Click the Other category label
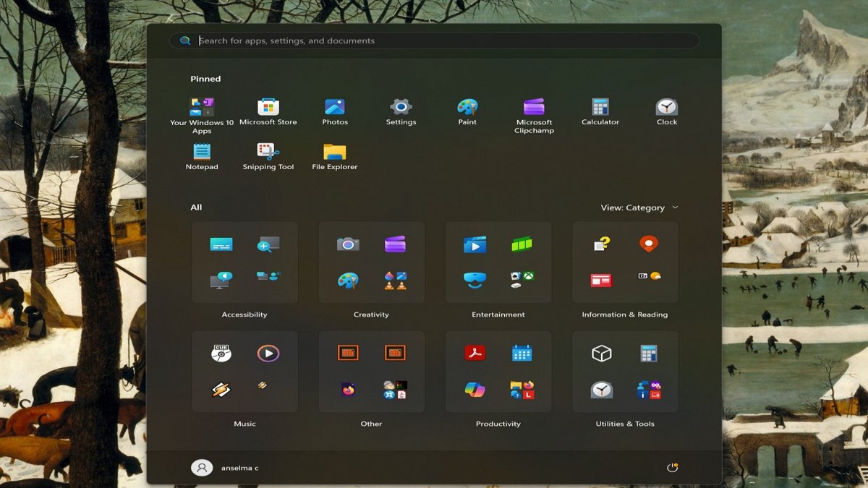 tap(371, 424)
